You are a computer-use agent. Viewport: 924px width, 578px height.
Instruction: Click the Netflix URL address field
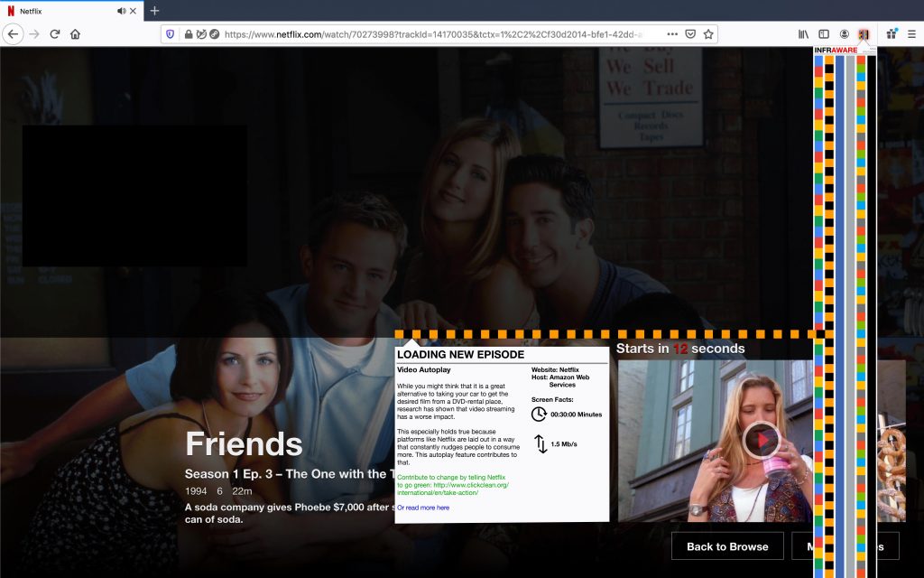[x=433, y=34]
